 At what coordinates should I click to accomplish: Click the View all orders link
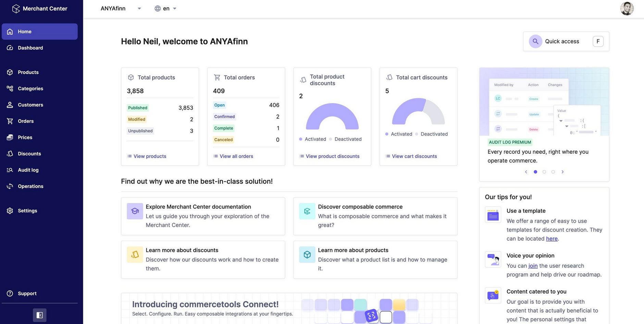(x=233, y=156)
